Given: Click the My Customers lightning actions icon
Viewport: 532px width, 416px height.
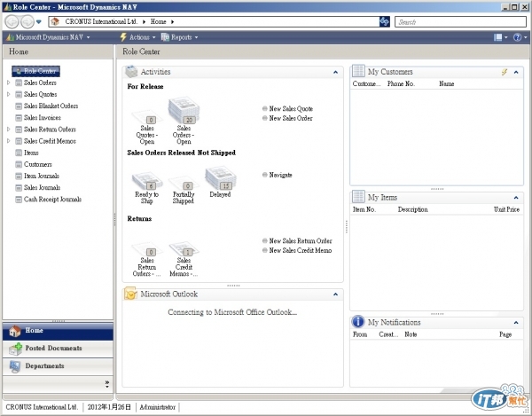Looking at the screenshot, I should (505, 72).
